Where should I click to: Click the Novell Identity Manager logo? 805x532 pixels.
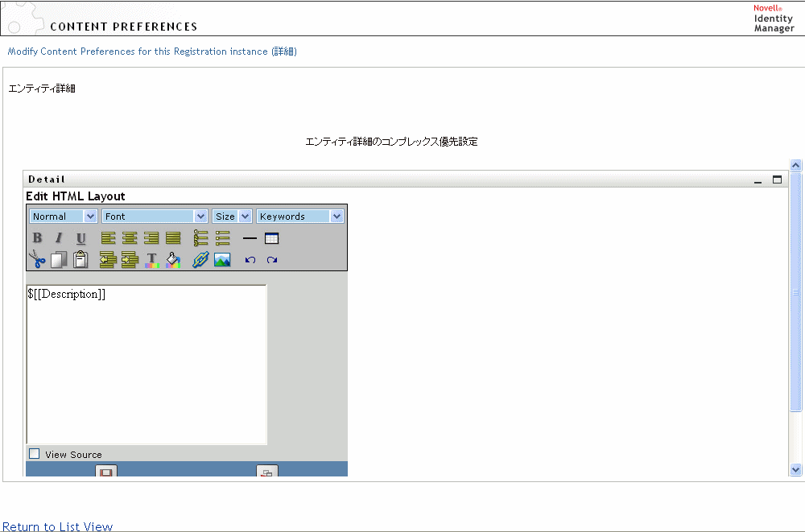click(774, 19)
